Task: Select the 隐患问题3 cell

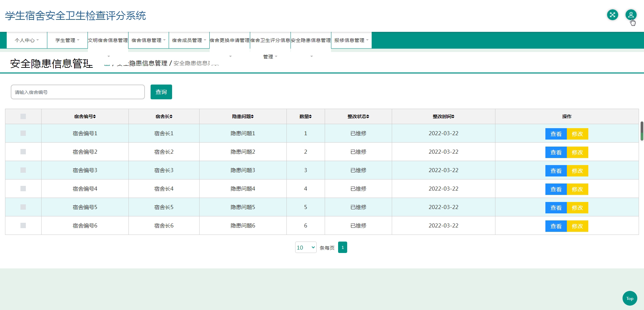Action: (243, 170)
